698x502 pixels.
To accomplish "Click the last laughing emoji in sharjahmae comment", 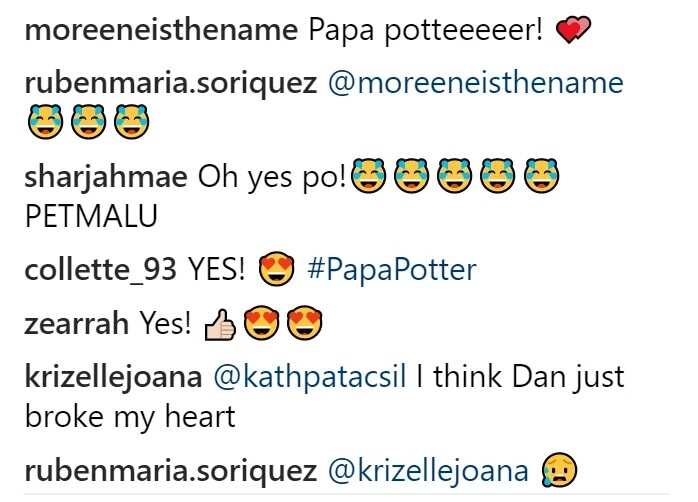I will [x=541, y=176].
